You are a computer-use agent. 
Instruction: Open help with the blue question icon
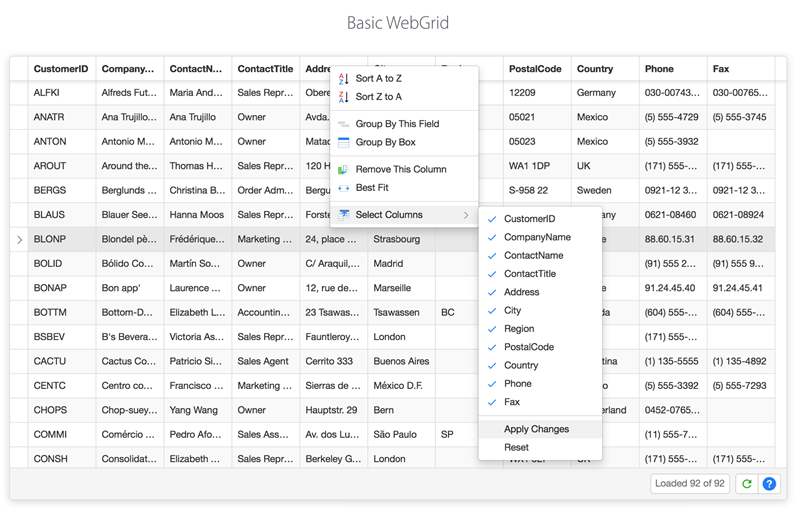(x=769, y=484)
